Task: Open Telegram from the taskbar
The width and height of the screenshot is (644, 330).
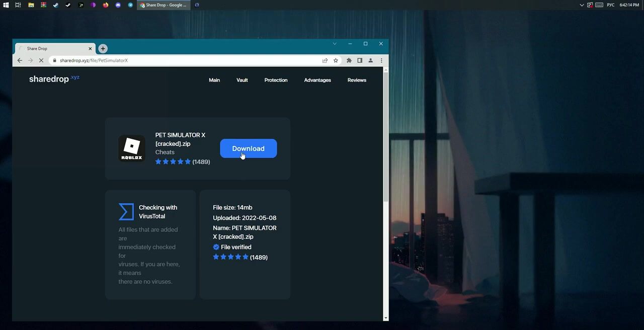Action: pyautogui.click(x=130, y=5)
